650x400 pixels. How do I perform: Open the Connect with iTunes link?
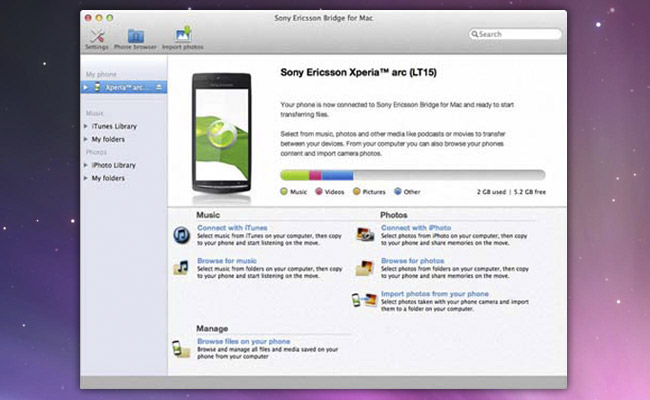pos(232,228)
